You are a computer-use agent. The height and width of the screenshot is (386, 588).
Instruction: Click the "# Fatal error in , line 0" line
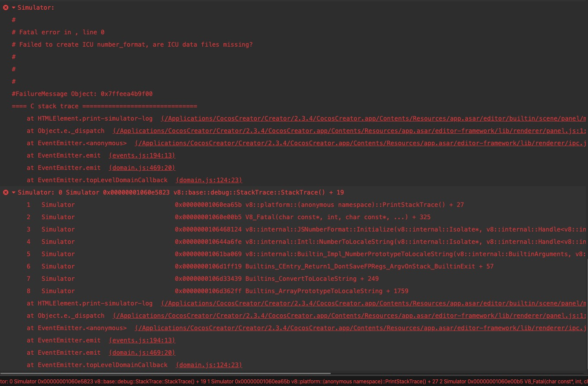coord(58,32)
